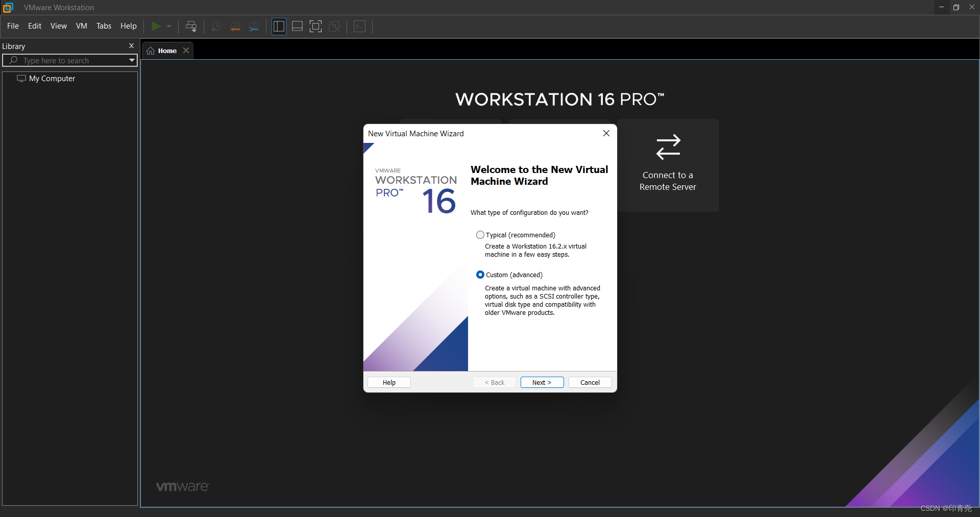Open the Snapshot Manager wrench icon
Screen dimensions: 980x517
pos(254,27)
